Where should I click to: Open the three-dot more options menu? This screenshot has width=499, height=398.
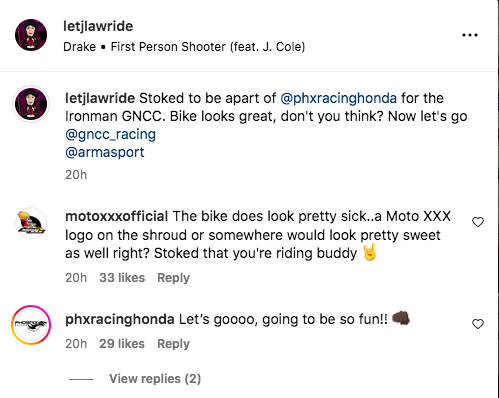tap(470, 35)
